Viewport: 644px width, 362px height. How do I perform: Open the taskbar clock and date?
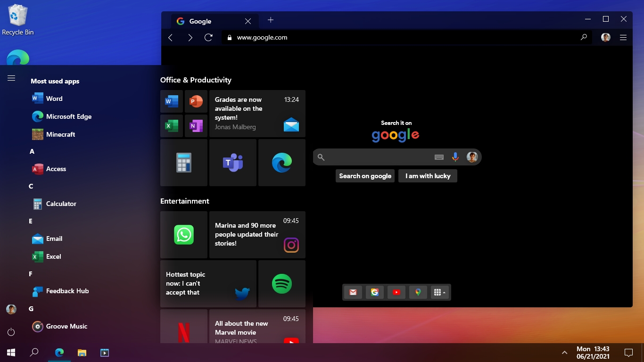click(x=593, y=353)
